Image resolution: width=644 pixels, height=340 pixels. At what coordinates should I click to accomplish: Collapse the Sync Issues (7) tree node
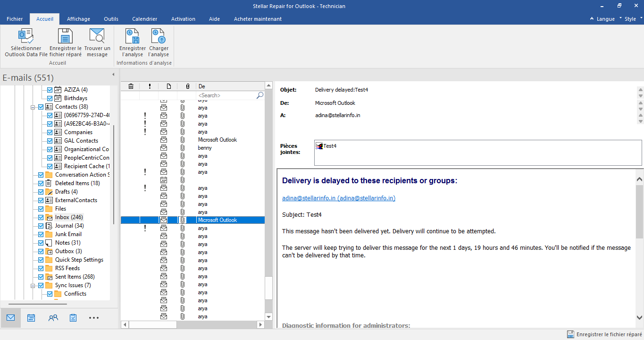(33, 286)
